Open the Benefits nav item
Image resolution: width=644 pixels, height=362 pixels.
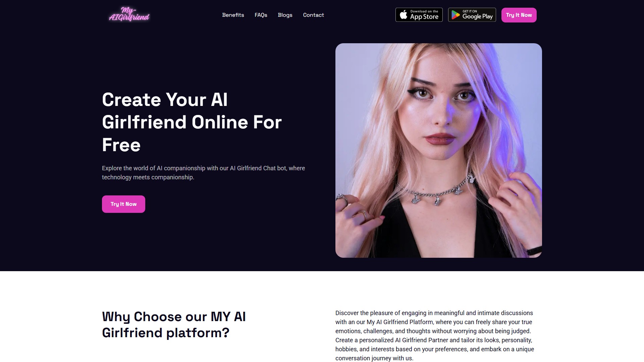[x=233, y=15]
